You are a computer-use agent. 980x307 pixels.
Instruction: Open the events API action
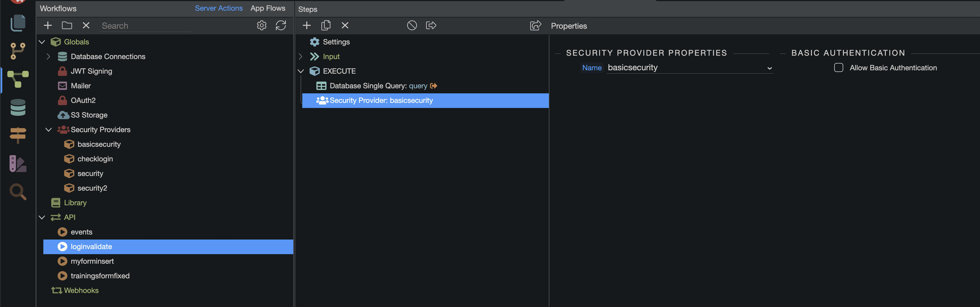pos(81,232)
